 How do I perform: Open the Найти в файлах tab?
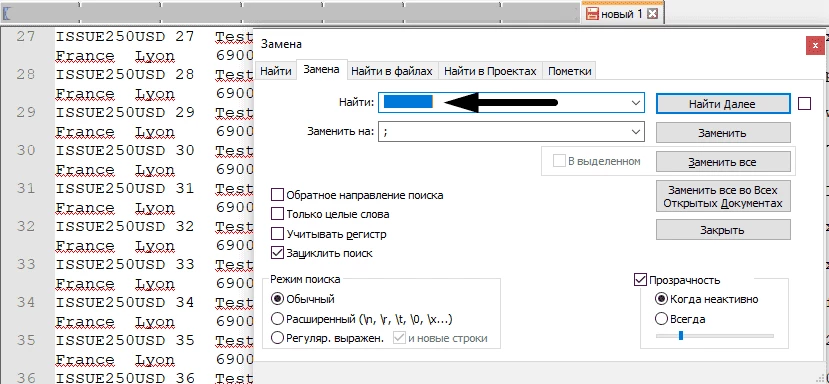coord(393,71)
